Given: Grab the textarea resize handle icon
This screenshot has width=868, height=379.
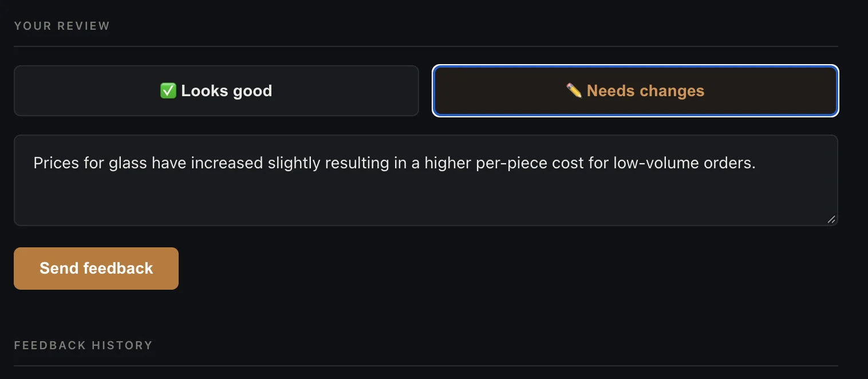Looking at the screenshot, I should (831, 219).
